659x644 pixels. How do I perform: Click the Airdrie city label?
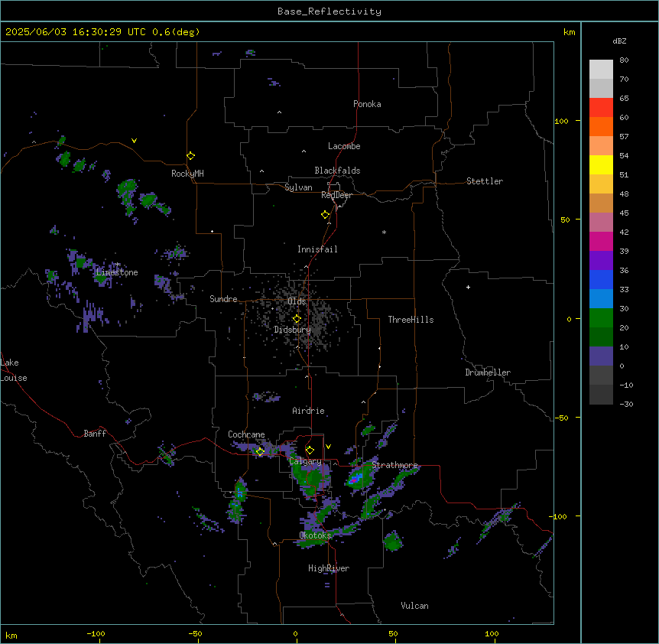point(309,411)
